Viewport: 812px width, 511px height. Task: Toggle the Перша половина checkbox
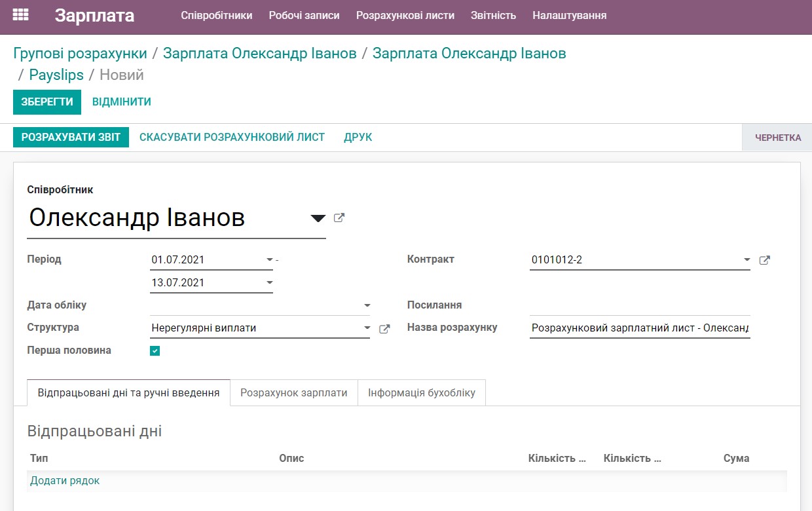click(x=155, y=350)
